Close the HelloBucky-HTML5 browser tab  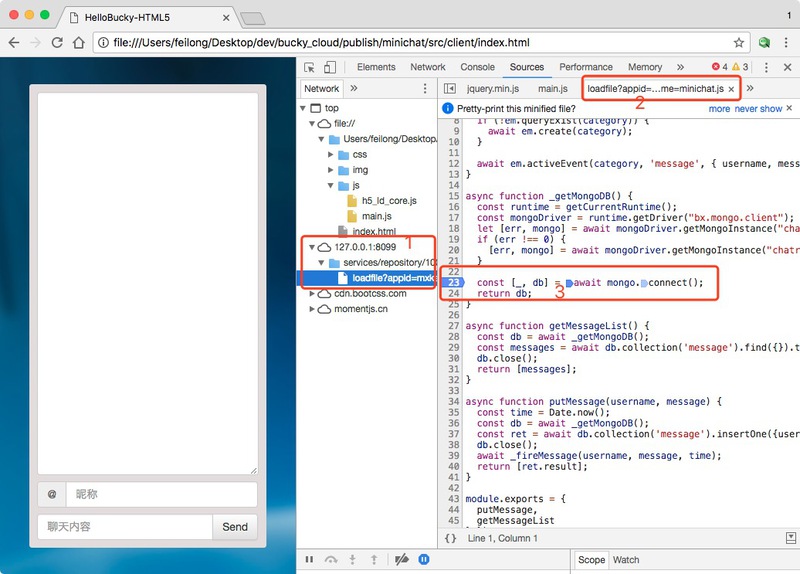click(x=226, y=18)
